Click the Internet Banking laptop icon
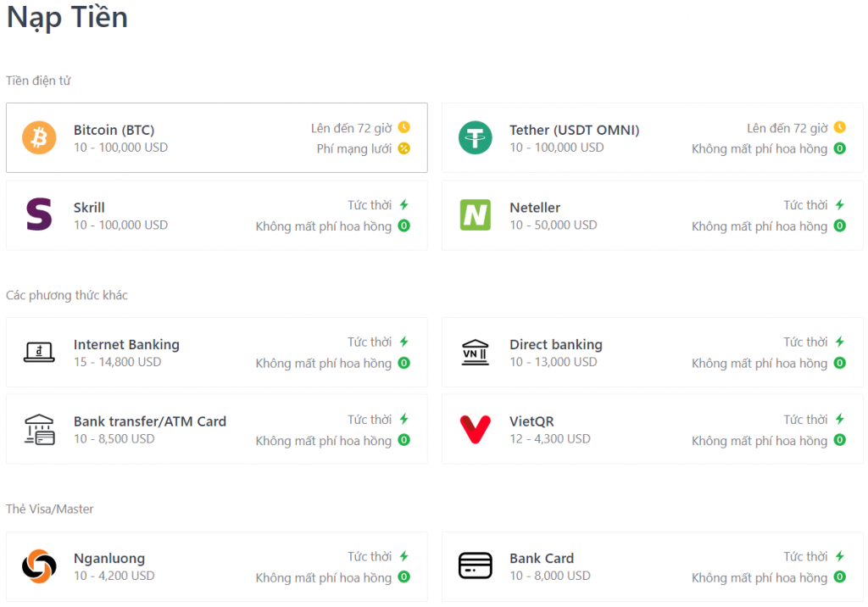The image size is (868, 607). coord(39,352)
